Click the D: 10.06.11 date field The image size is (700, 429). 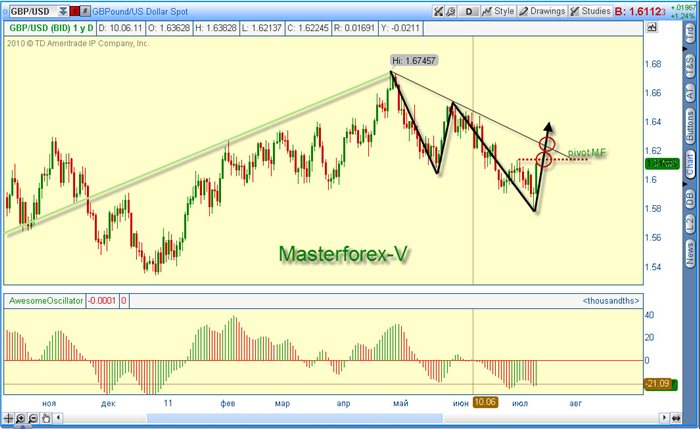(120, 28)
